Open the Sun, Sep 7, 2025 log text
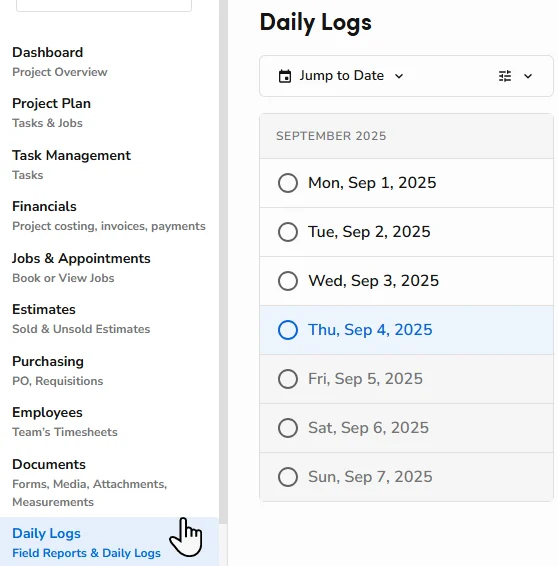 coord(370,477)
